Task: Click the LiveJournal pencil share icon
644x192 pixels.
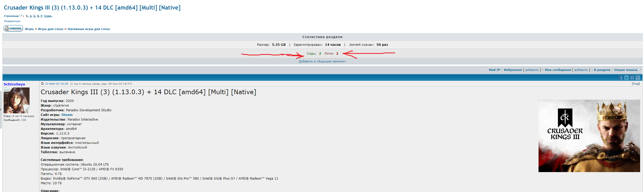Action: tap(638, 78)
